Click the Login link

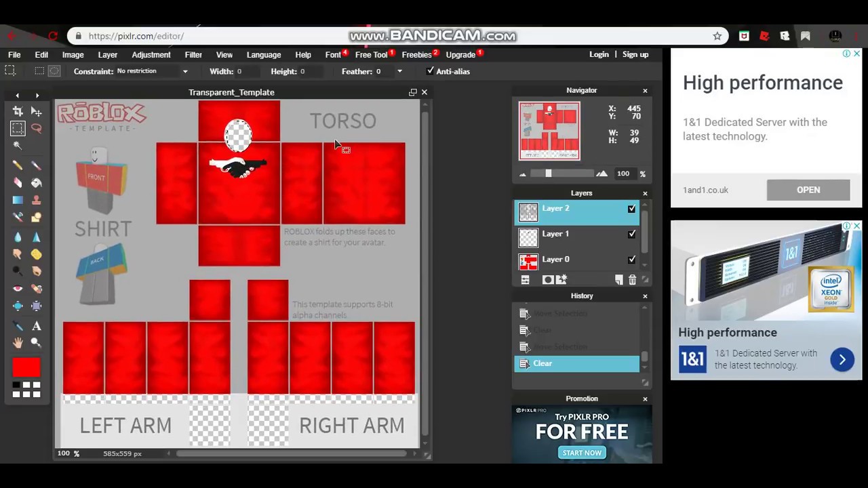pos(599,55)
